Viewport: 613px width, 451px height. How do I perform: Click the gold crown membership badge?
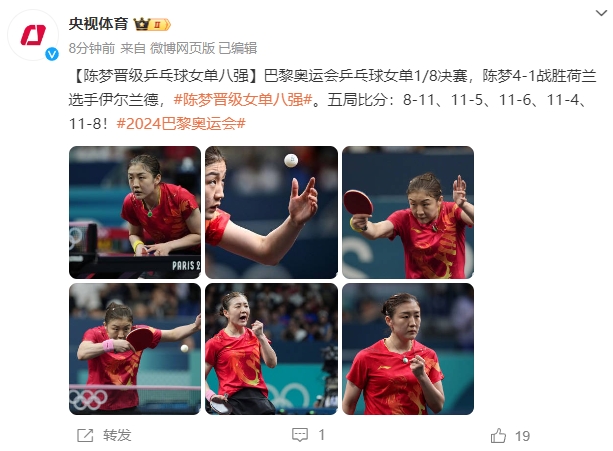tap(152, 25)
